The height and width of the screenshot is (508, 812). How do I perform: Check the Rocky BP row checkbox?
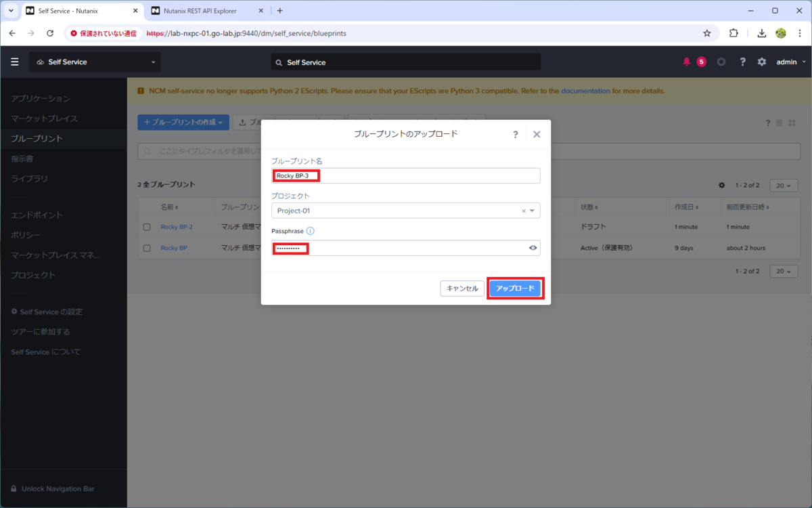click(x=147, y=248)
